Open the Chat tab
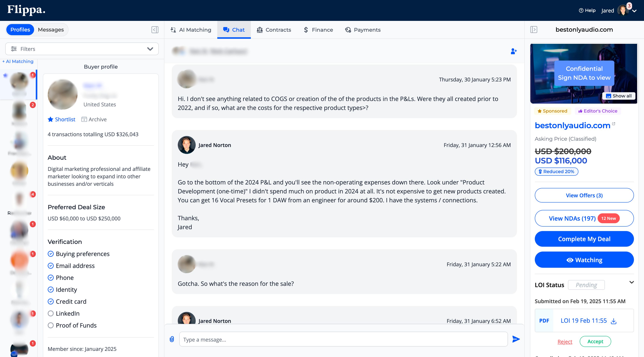 click(x=234, y=30)
